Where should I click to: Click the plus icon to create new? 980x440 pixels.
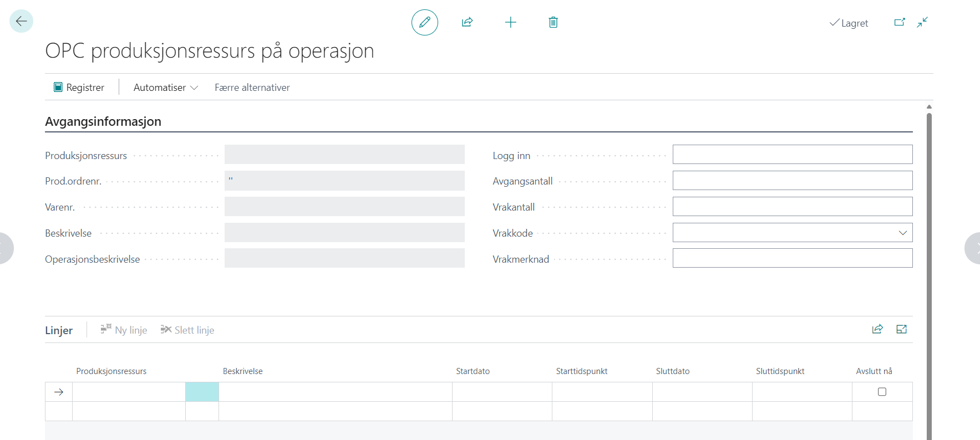[510, 22]
